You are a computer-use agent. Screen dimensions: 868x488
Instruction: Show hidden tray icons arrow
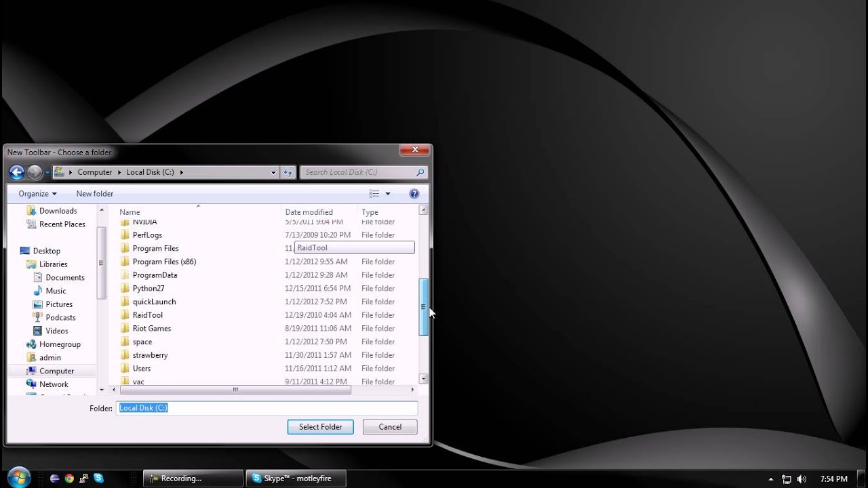772,479
